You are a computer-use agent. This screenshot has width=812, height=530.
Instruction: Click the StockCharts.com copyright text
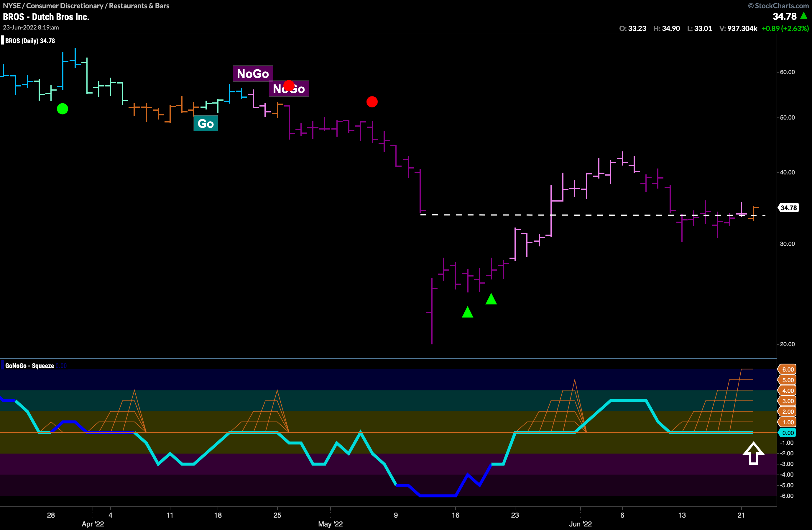778,6
